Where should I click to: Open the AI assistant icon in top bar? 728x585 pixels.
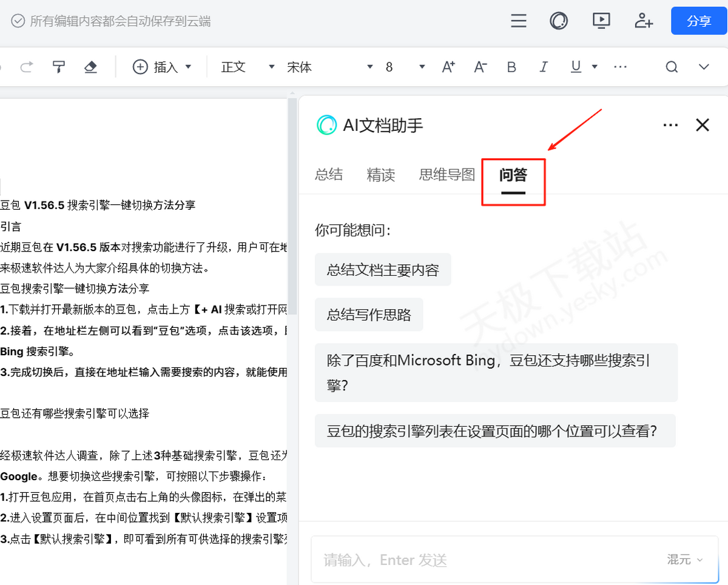(x=559, y=21)
